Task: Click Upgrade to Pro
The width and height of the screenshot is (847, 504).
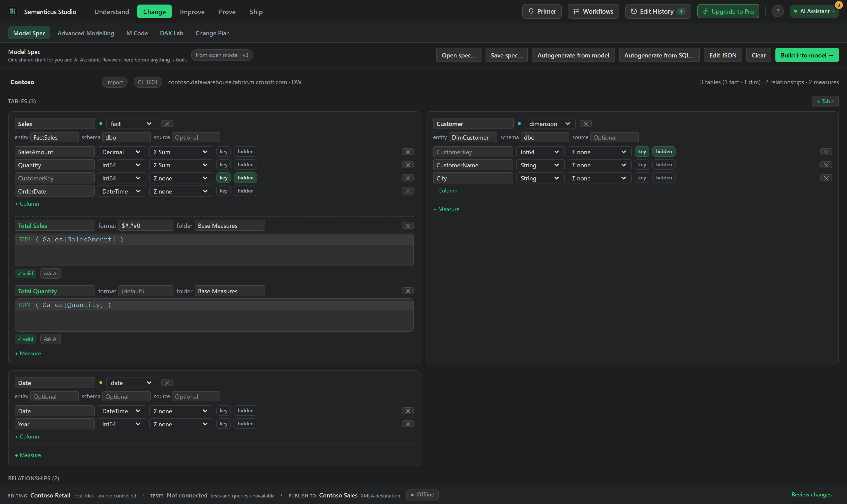Action: click(x=728, y=11)
